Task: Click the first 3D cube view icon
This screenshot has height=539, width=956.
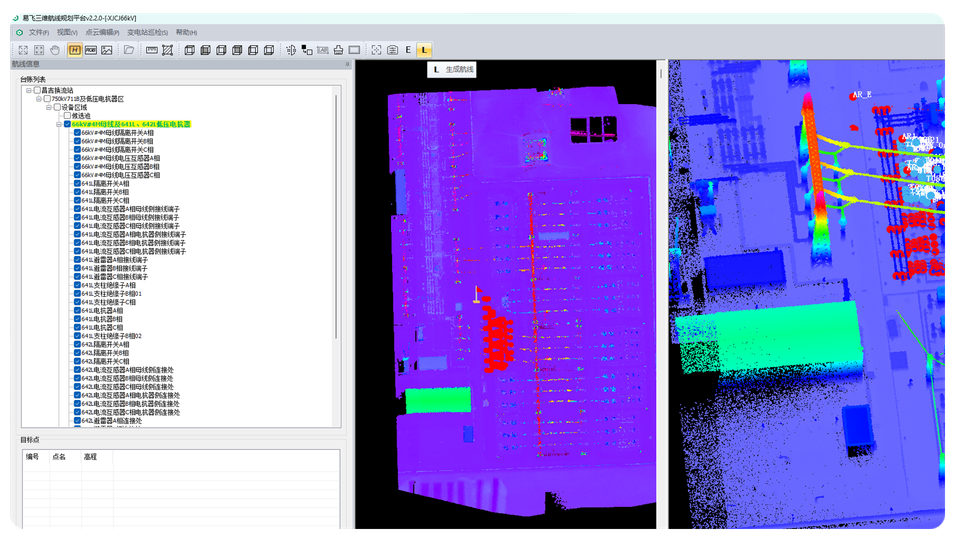Action: pos(189,50)
